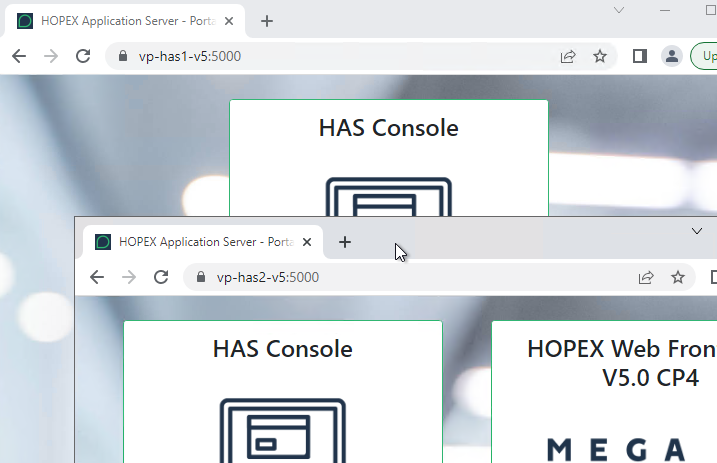Screen dimensions: 717x463
Task: Expand tab search chevron in rear window
Action: (619, 10)
